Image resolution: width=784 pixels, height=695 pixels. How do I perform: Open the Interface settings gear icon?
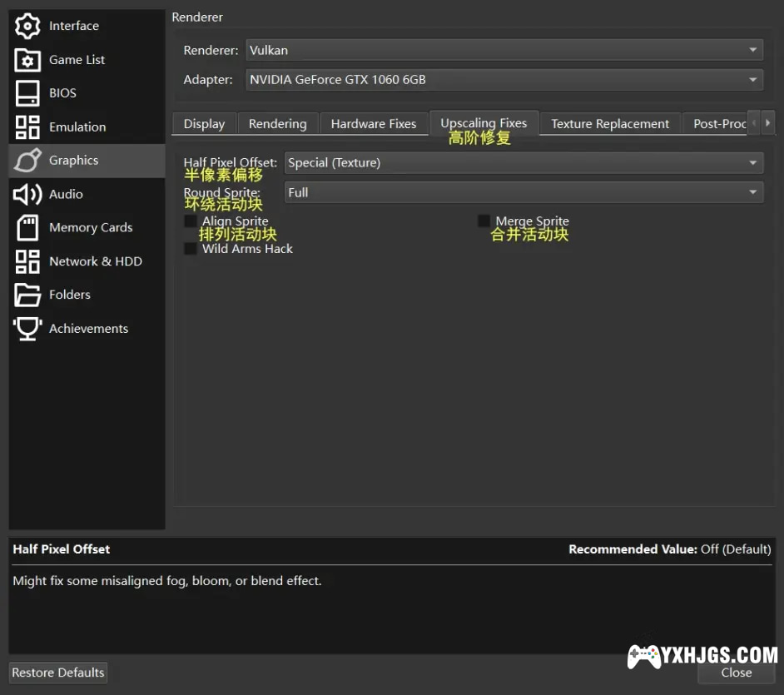[27, 26]
